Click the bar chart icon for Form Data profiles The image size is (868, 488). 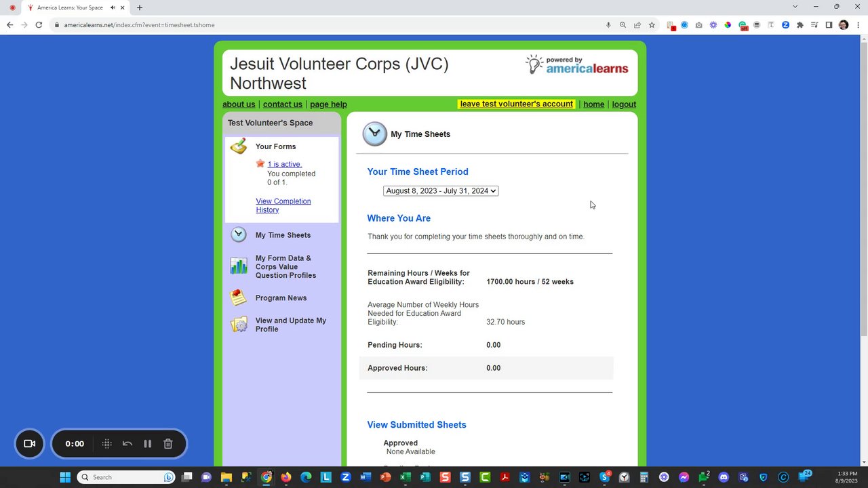[x=239, y=266]
